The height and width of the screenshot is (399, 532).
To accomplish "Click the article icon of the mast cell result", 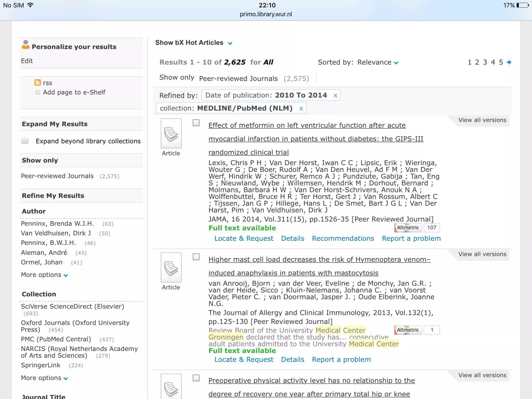I will click(x=171, y=268).
